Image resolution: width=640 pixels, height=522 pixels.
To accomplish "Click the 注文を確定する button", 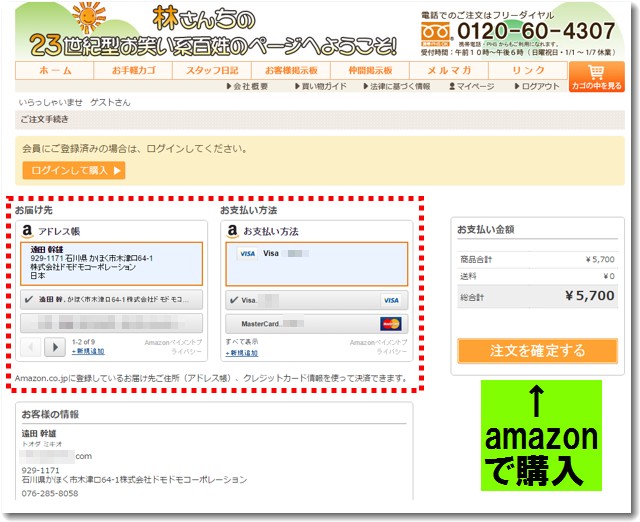I will (x=538, y=351).
